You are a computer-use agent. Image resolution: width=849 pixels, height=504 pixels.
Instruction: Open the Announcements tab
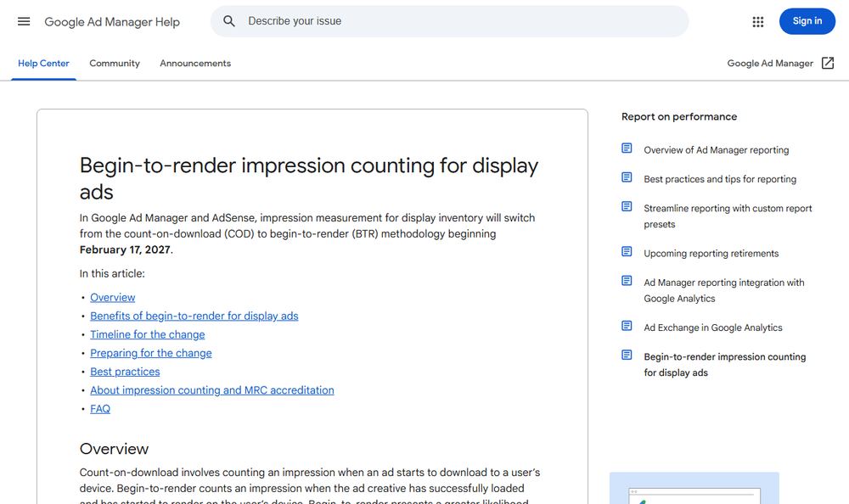click(x=195, y=64)
